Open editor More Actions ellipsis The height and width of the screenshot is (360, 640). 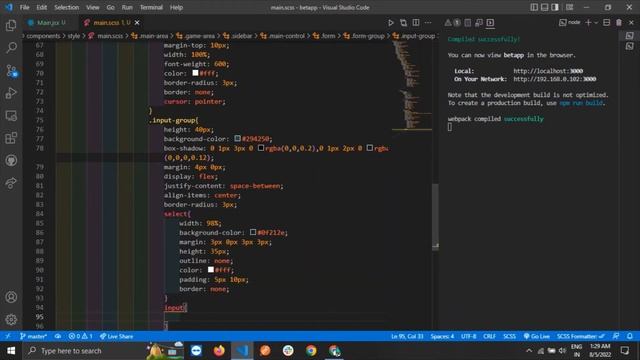(428, 23)
